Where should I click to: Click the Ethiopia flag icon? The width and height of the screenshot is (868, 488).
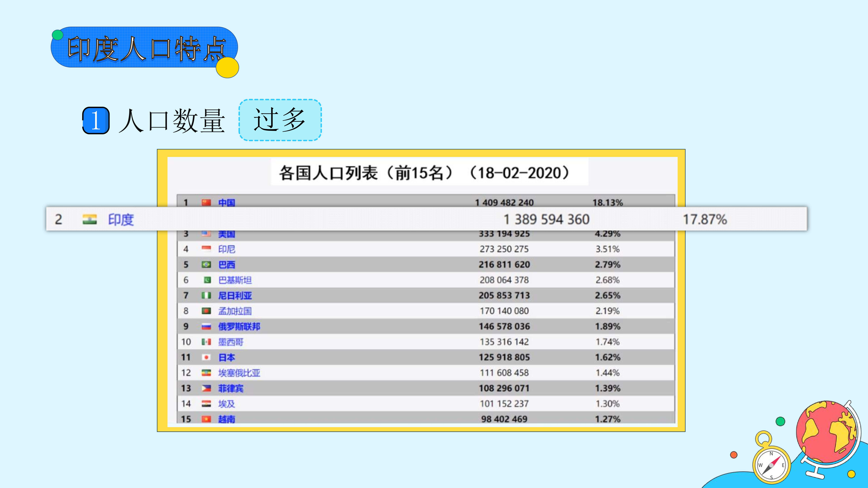[206, 373]
